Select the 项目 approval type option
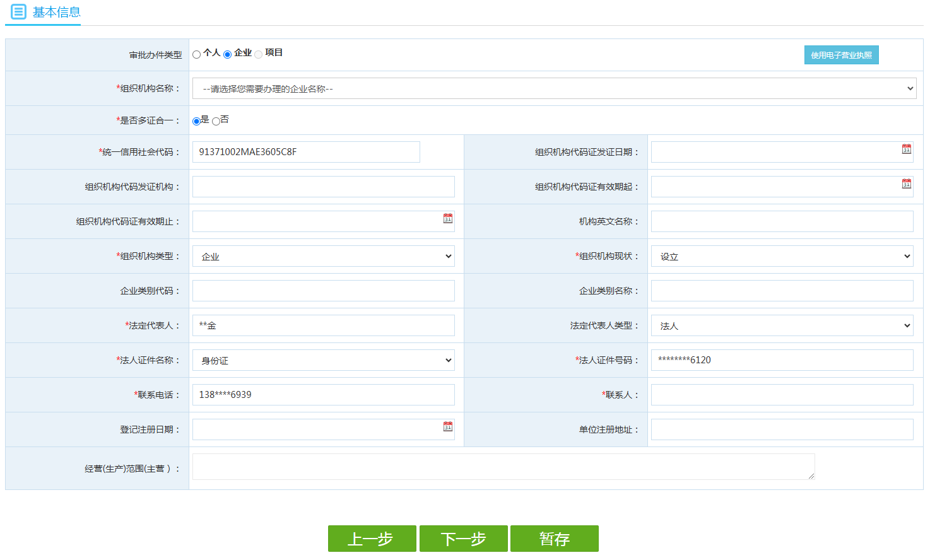 258,54
